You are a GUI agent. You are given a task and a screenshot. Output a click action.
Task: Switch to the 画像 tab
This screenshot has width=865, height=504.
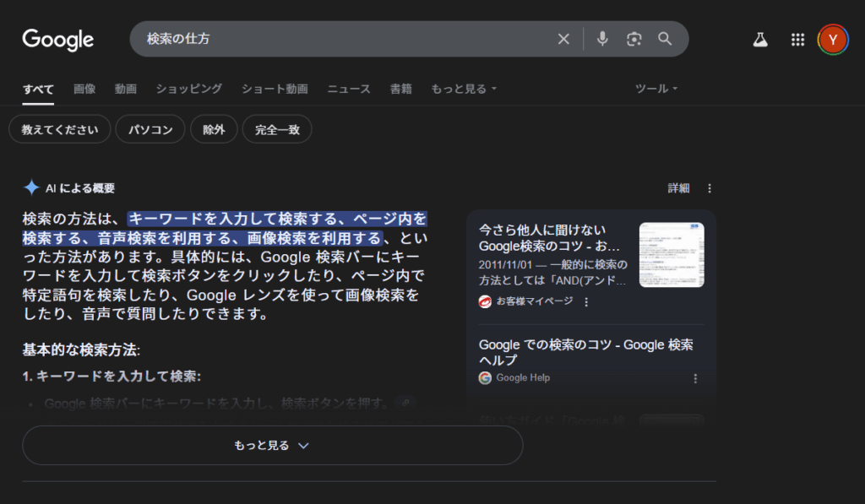click(84, 89)
